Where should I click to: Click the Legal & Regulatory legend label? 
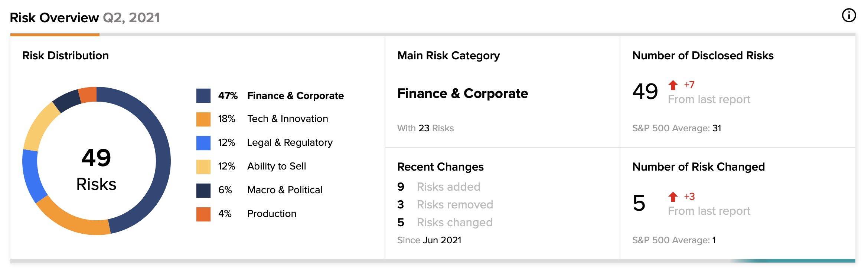290,143
